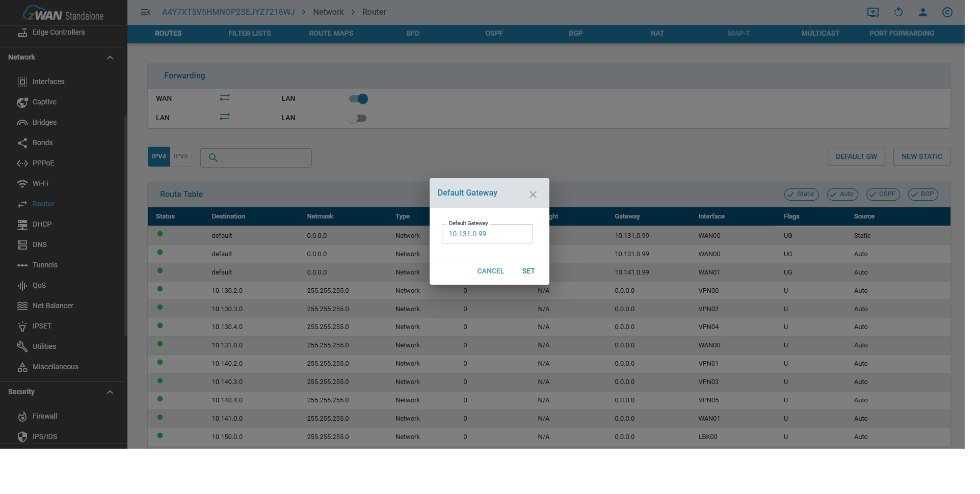Open Captive portal sidebar icon
980x494 pixels.
click(x=22, y=102)
